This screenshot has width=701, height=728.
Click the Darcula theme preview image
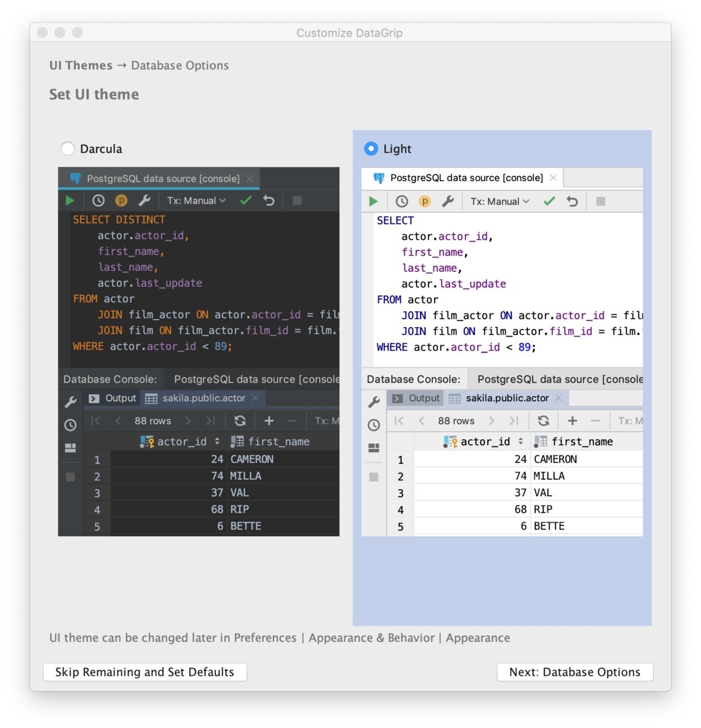point(198,352)
